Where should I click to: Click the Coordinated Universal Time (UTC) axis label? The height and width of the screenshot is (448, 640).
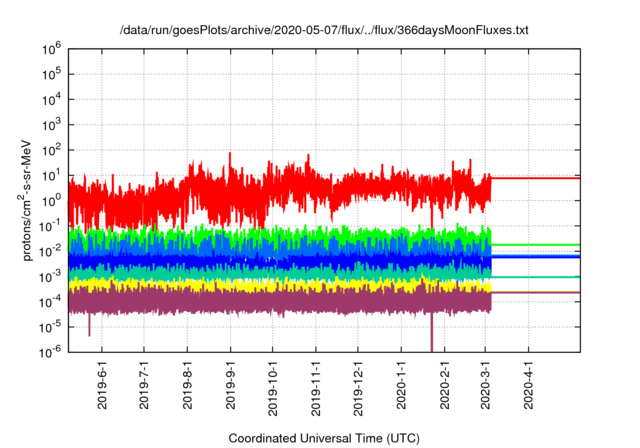click(x=323, y=438)
